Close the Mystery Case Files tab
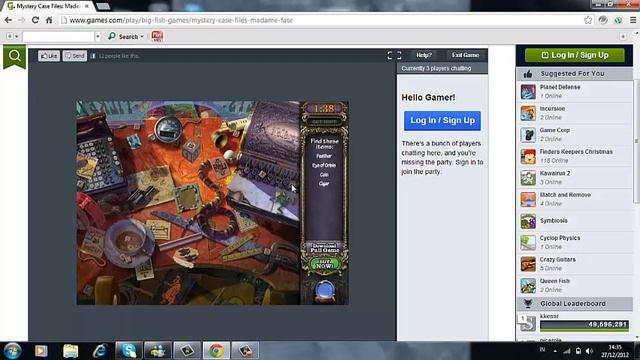The image size is (640, 360). click(87, 6)
